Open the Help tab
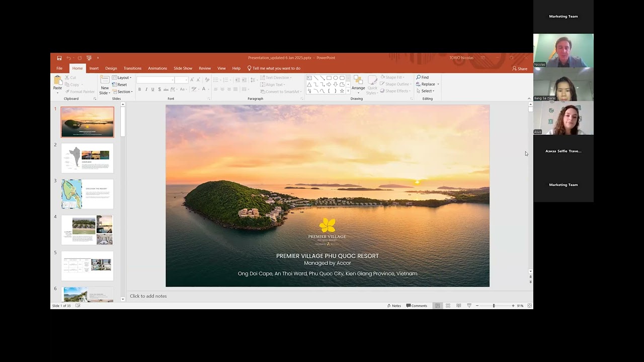This screenshot has height=362, width=644. tap(236, 68)
